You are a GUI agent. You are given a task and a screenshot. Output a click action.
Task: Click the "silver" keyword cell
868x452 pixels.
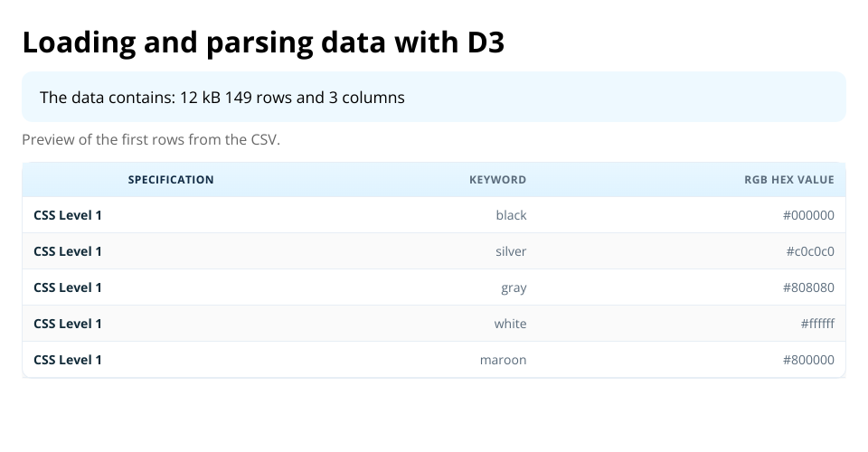click(x=511, y=251)
